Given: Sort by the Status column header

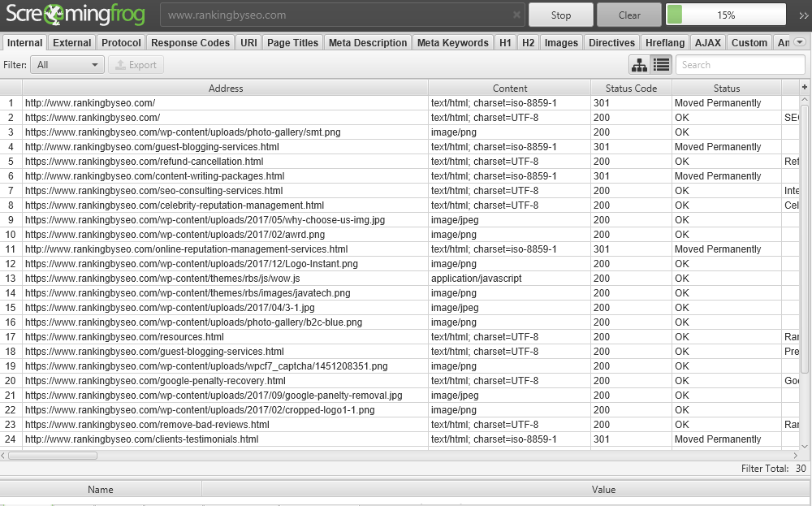Looking at the screenshot, I should pyautogui.click(x=727, y=88).
